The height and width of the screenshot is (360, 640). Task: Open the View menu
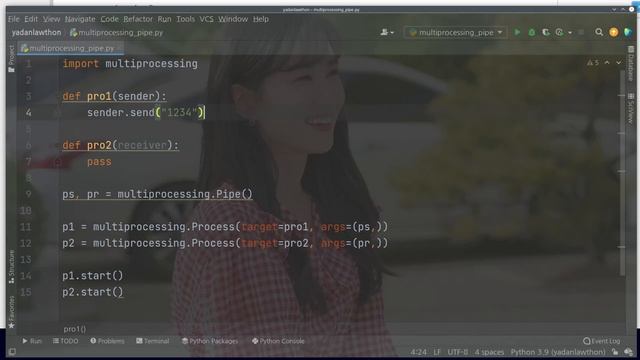click(x=51, y=19)
